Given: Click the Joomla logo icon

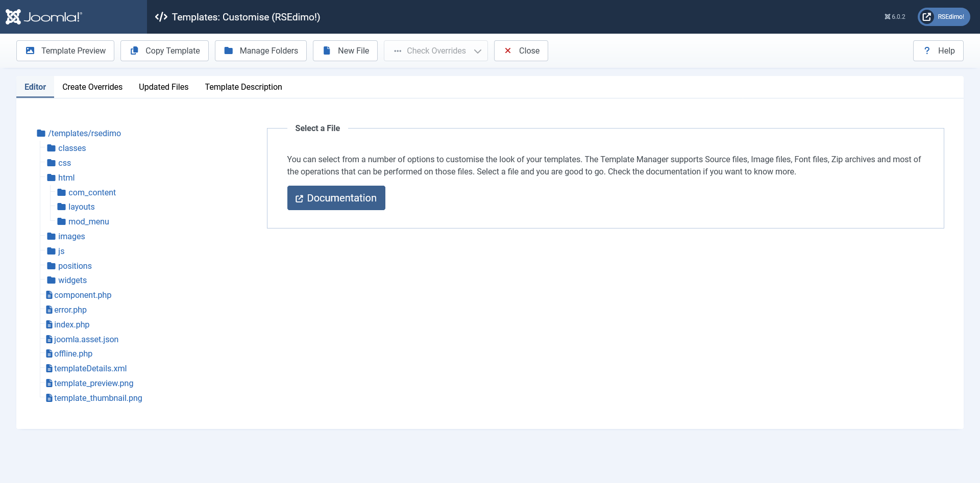Looking at the screenshot, I should [x=13, y=17].
